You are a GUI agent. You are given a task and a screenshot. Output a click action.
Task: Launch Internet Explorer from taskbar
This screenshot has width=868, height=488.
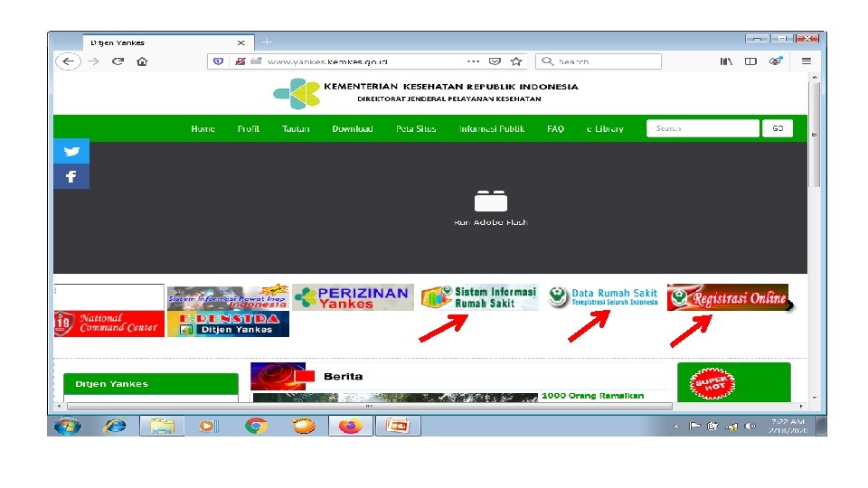tap(115, 426)
